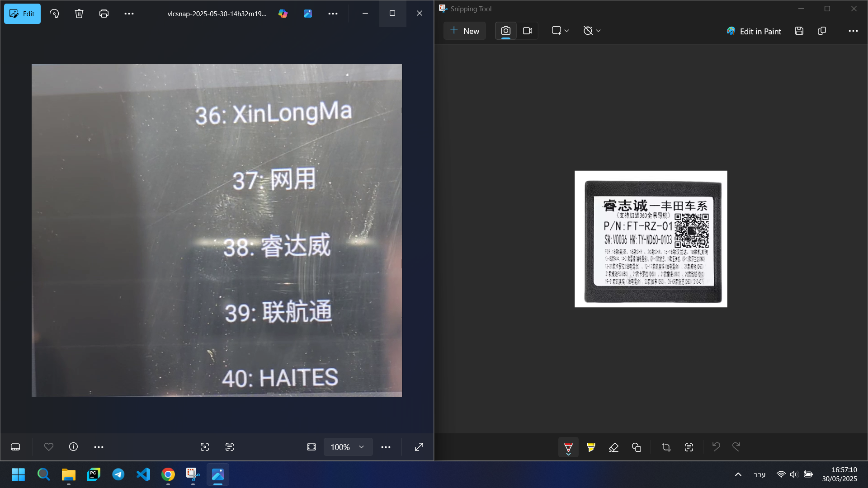
Task: Open Search from the taskbar
Action: [43, 474]
